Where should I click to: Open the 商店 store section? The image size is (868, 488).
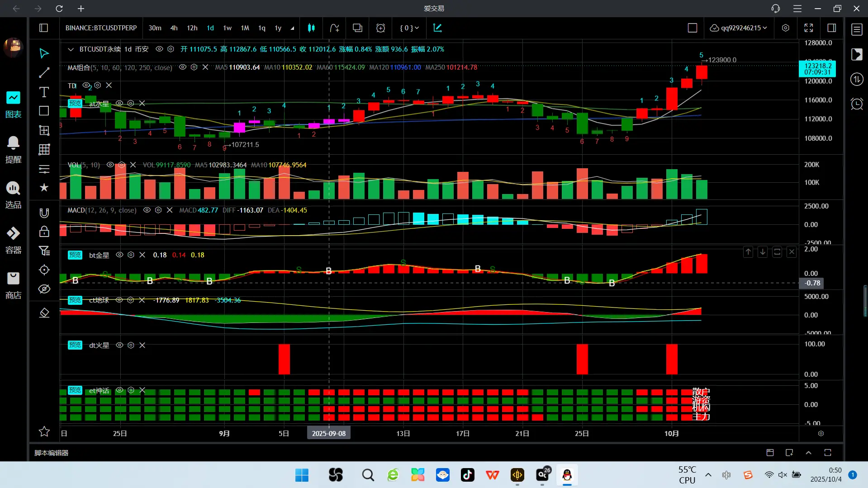(x=13, y=286)
